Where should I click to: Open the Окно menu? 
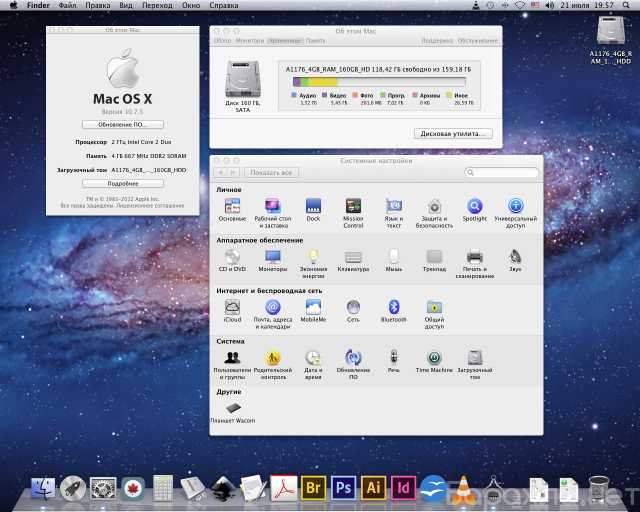tap(191, 5)
